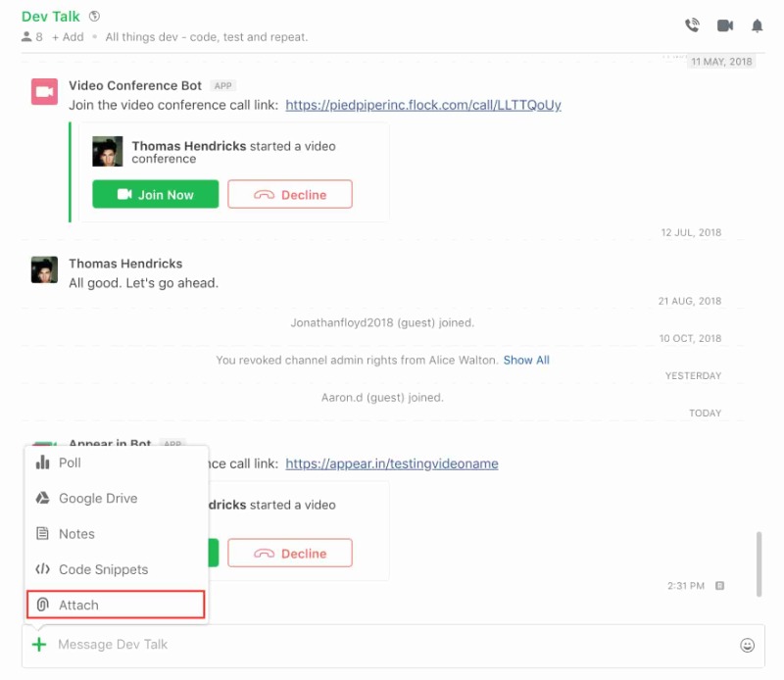Viewport: 784px width, 680px height.
Task: Click Show All link for admin rights
Action: pos(526,361)
